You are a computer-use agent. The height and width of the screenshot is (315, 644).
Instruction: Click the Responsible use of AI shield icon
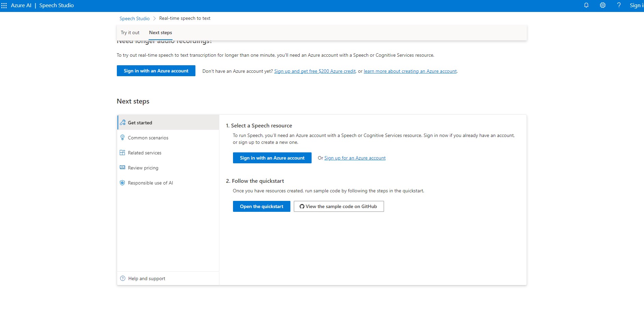coord(122,183)
